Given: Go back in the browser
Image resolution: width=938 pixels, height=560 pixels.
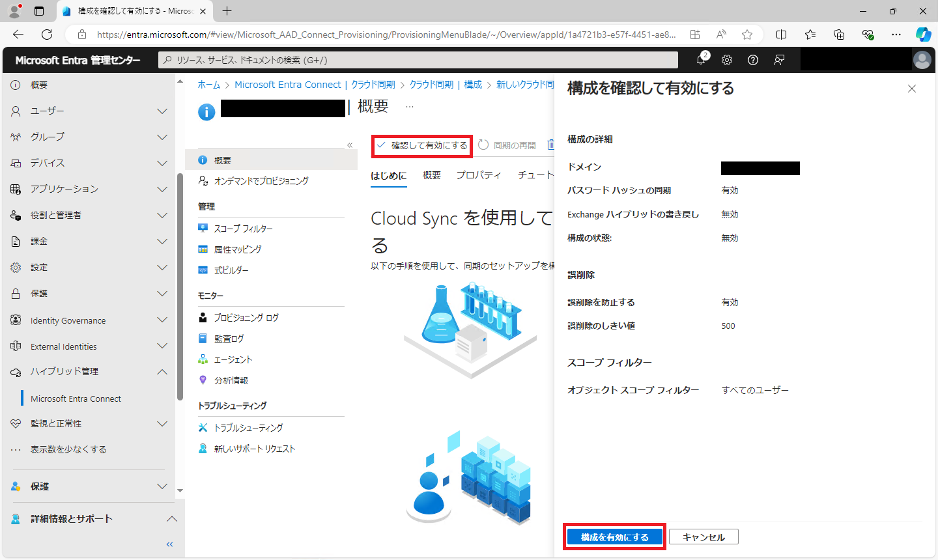Looking at the screenshot, I should 18,35.
